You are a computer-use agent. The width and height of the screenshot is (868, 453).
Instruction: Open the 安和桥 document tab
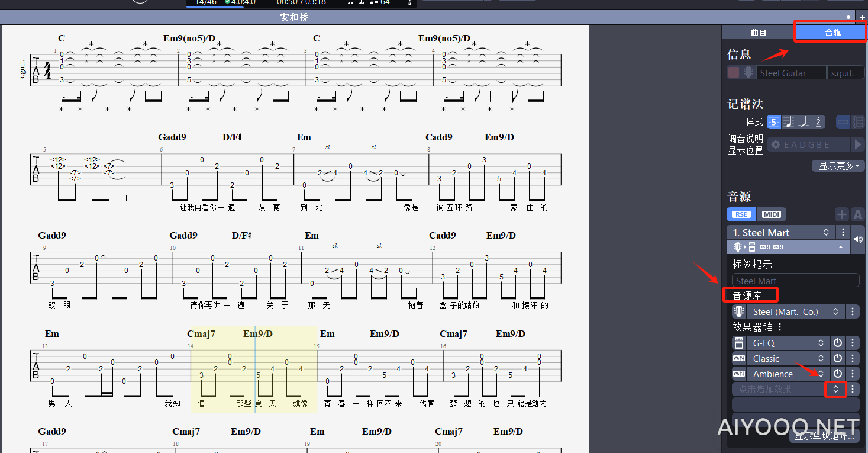(x=294, y=18)
